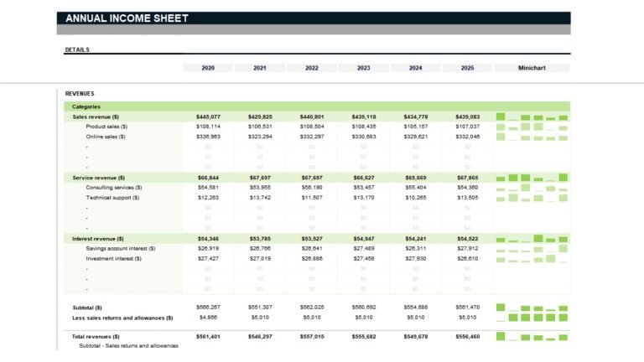The width and height of the screenshot is (644, 362).
Task: Select the Total revenues minichart
Action: (x=532, y=336)
